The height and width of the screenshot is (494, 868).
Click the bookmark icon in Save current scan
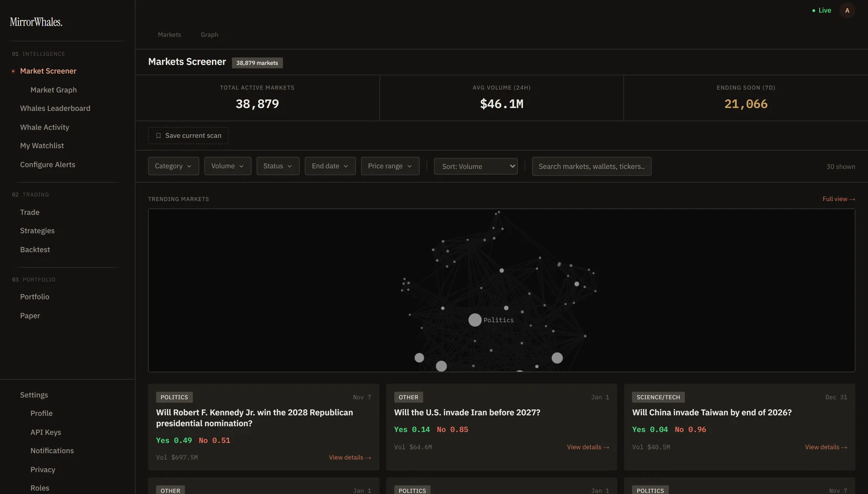coord(158,136)
